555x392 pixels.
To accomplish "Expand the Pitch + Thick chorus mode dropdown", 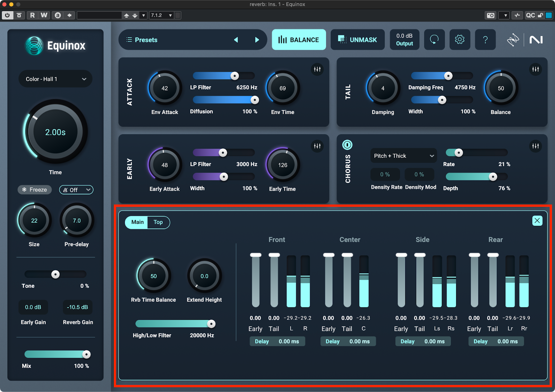I will (x=403, y=156).
